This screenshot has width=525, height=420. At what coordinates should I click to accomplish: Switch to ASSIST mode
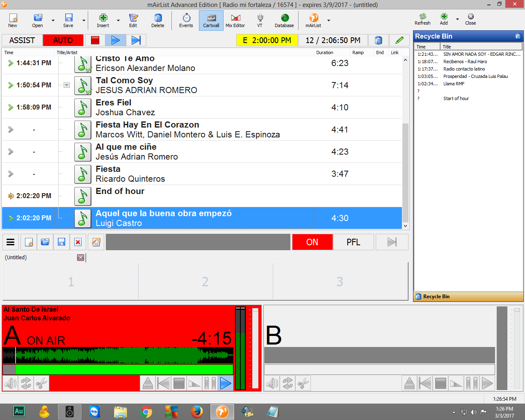22,40
